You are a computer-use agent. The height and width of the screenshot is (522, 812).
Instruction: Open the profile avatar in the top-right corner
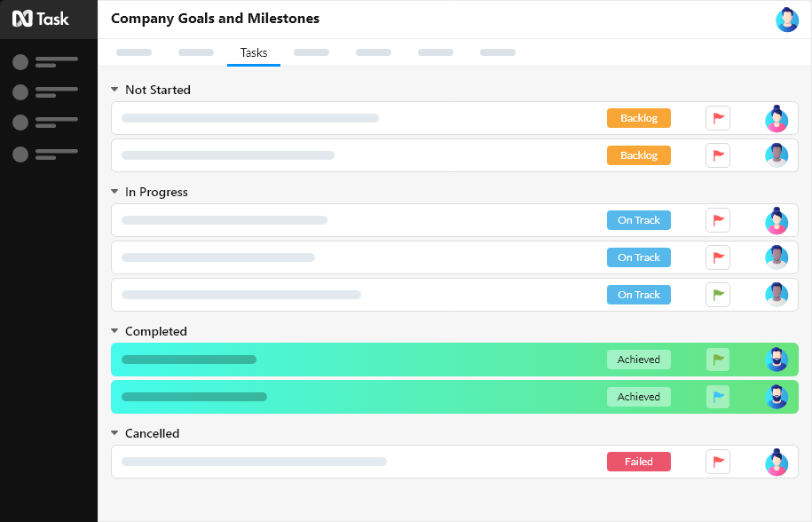786,19
